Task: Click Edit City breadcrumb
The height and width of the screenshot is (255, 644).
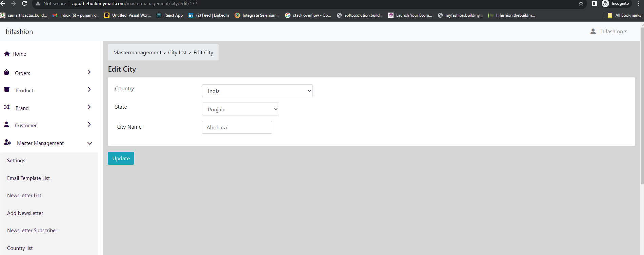Action: click(x=203, y=53)
